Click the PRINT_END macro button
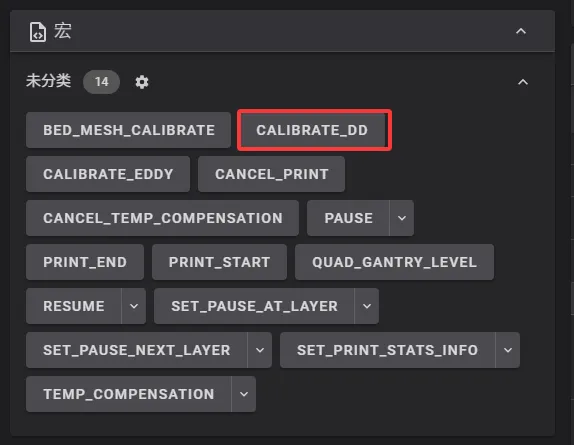 point(85,262)
